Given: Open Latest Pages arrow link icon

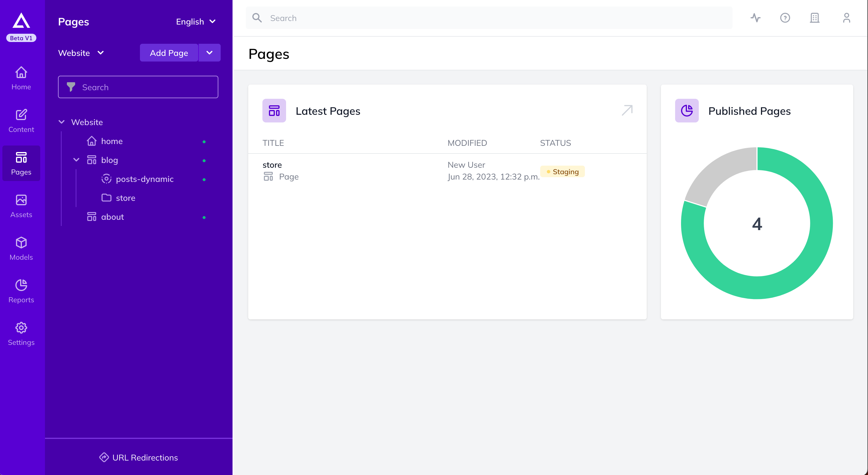Looking at the screenshot, I should [x=627, y=110].
